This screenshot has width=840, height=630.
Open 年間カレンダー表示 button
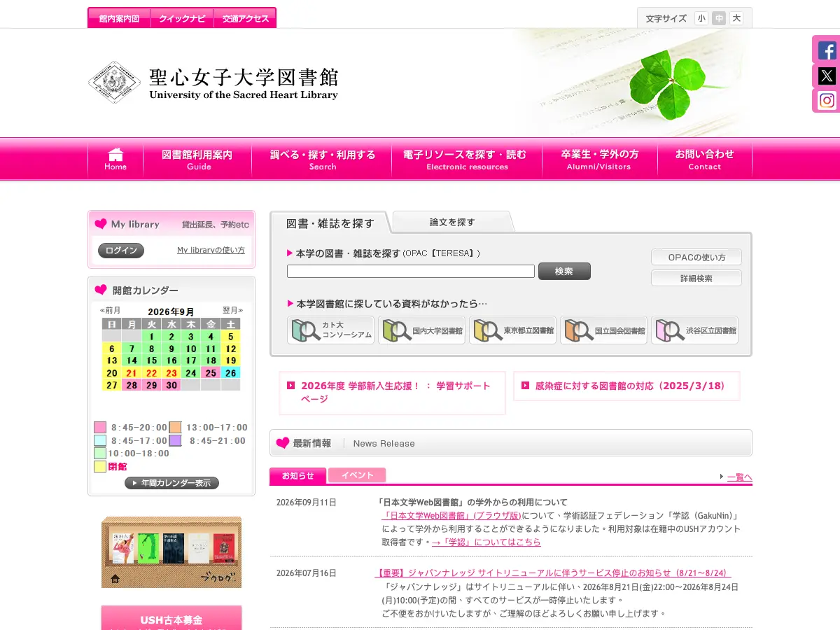171,483
